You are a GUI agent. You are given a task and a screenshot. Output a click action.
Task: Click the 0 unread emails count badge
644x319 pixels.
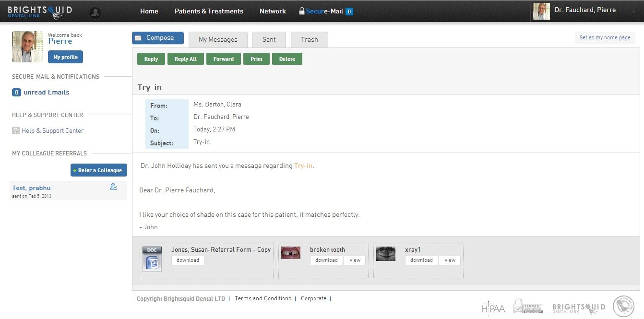click(16, 92)
